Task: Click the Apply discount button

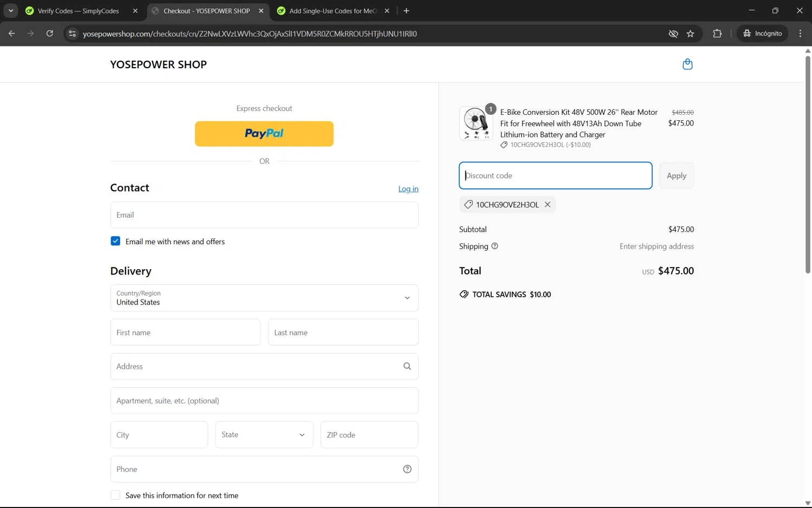Action: pos(677,175)
